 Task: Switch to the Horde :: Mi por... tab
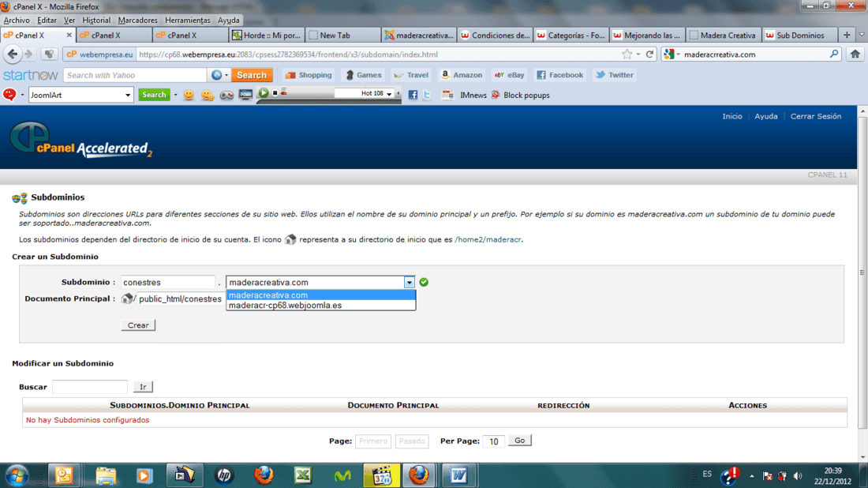coord(266,35)
